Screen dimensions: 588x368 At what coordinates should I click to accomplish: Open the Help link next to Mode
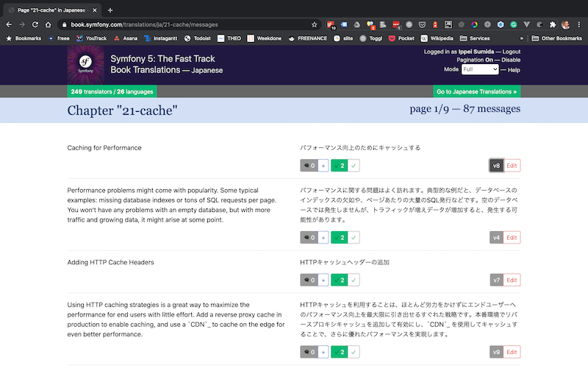tap(514, 70)
